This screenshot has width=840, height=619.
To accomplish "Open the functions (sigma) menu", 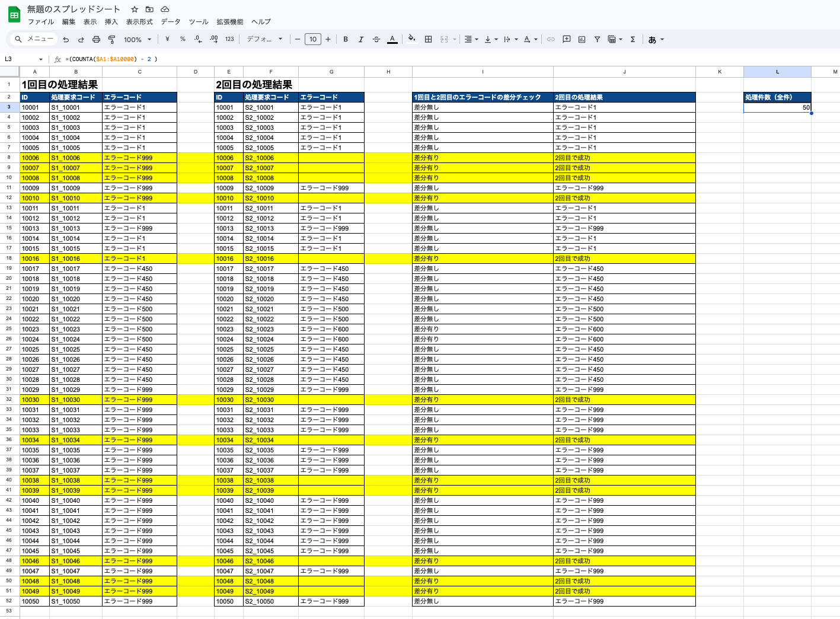I will pos(633,39).
